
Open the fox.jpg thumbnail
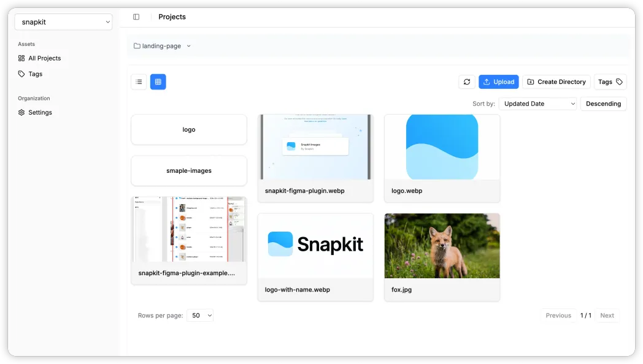coord(442,246)
